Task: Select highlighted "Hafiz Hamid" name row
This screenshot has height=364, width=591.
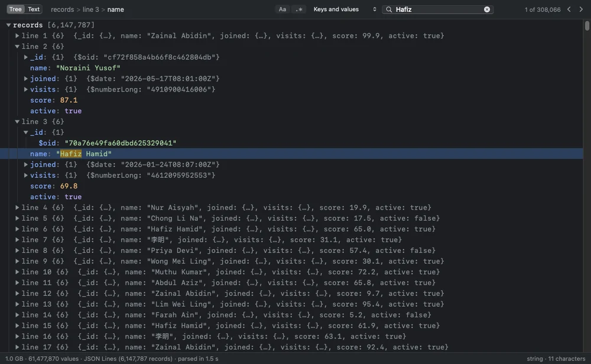Action: 291,154
